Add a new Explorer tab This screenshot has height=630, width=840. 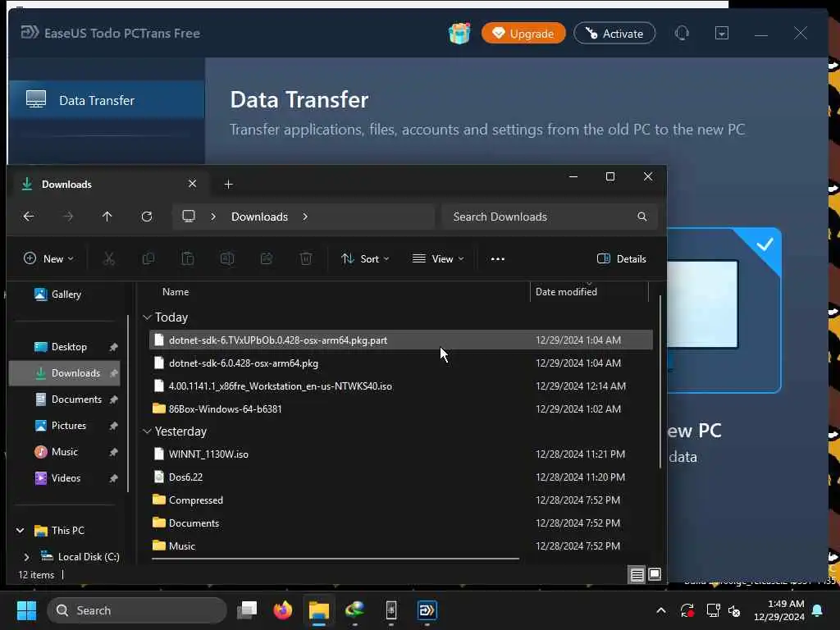(x=228, y=185)
